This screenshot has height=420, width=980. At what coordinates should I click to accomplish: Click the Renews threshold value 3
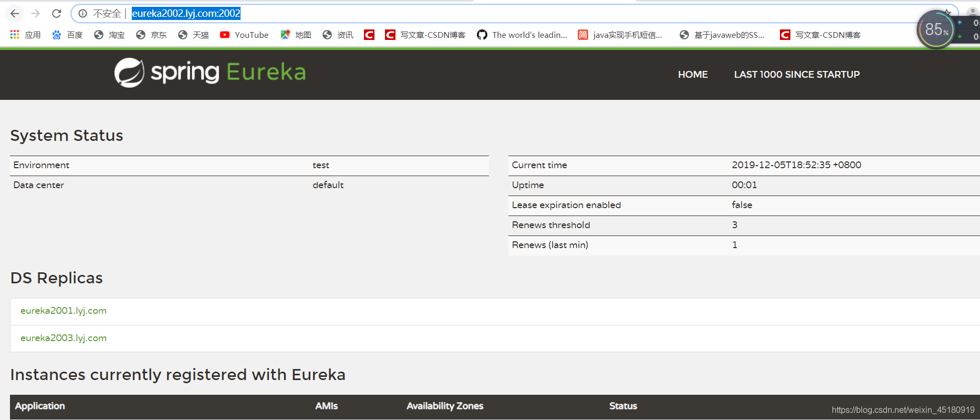(735, 225)
